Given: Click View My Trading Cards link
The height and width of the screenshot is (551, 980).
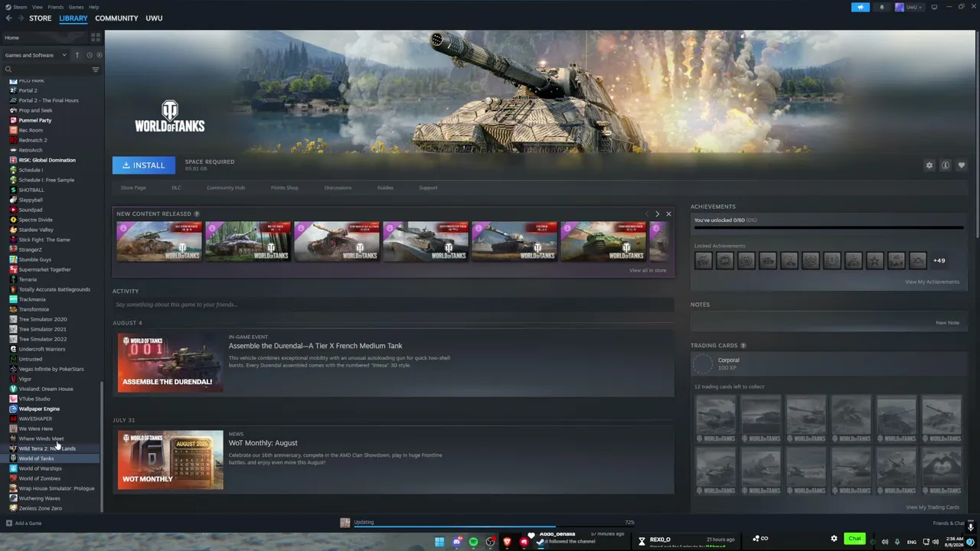Looking at the screenshot, I should 933,507.
